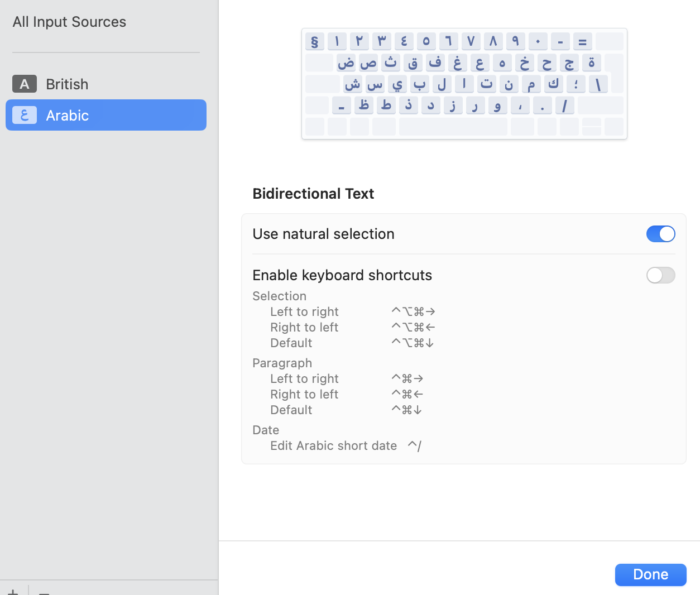
Task: Enable the keyboard shortcuts toggle
Action: click(x=660, y=275)
